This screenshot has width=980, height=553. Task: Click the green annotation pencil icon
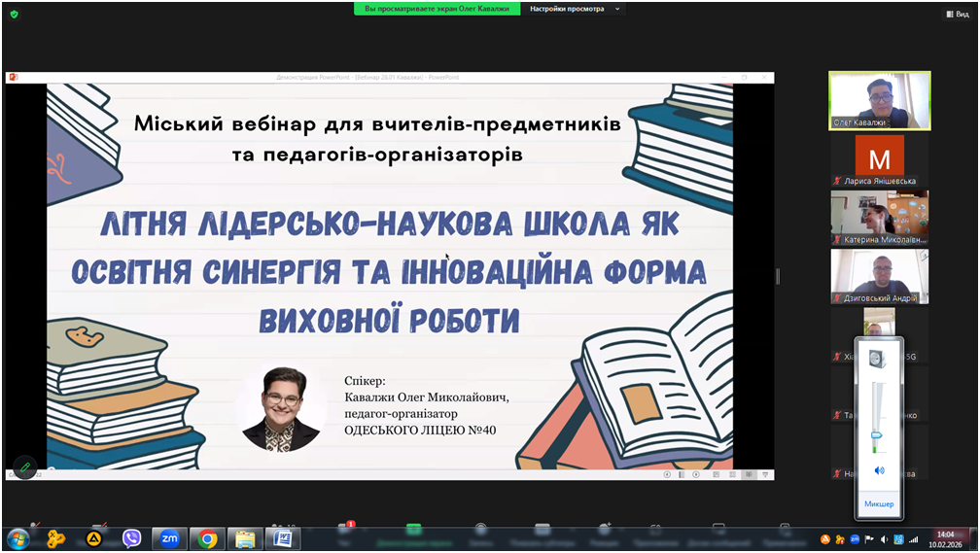pos(25,467)
